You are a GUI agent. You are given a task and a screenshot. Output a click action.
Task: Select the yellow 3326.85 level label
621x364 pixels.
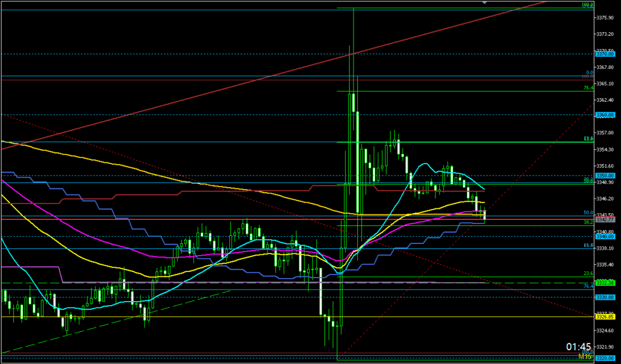604,317
